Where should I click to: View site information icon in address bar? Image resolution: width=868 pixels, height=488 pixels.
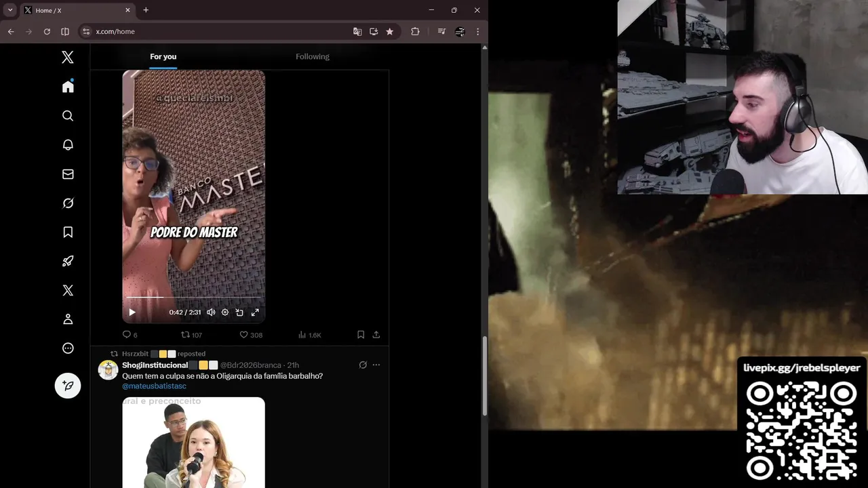tap(86, 31)
